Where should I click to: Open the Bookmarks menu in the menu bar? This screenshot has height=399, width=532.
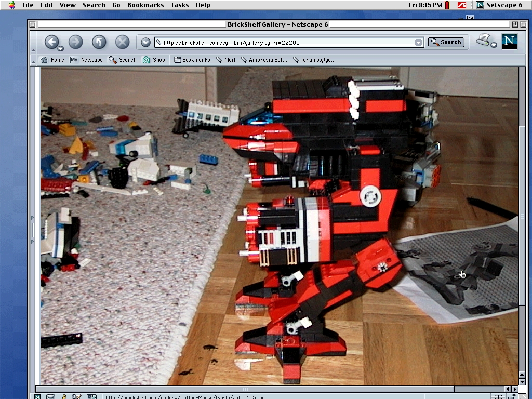tap(145, 5)
